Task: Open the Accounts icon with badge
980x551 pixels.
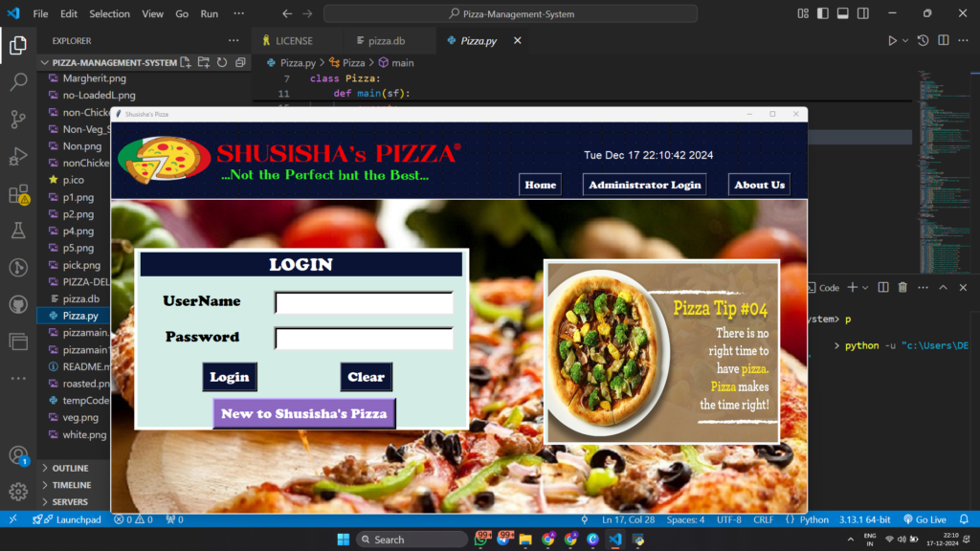Action: click(18, 455)
